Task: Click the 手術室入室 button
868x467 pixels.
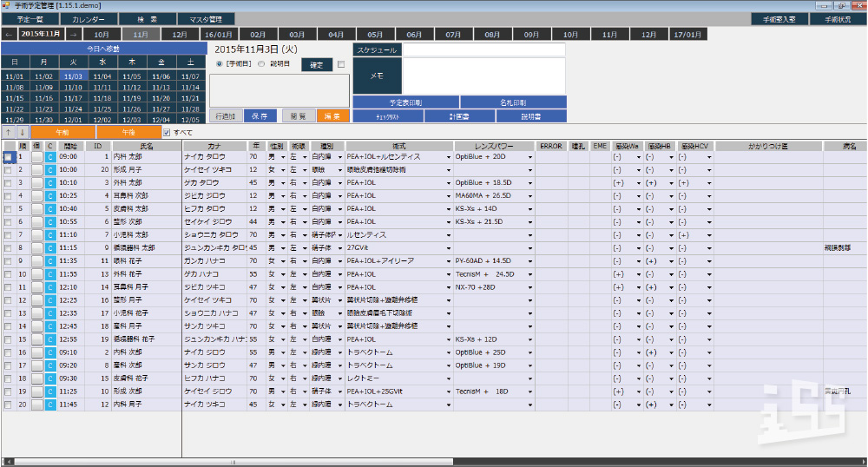Action: [x=779, y=19]
